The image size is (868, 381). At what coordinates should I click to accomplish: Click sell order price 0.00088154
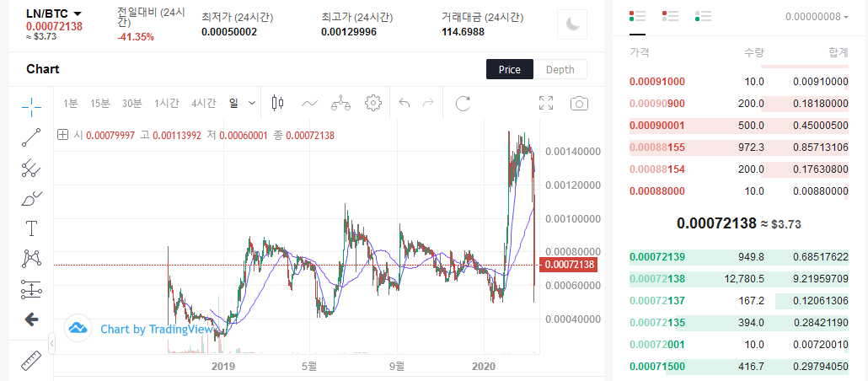[657, 169]
